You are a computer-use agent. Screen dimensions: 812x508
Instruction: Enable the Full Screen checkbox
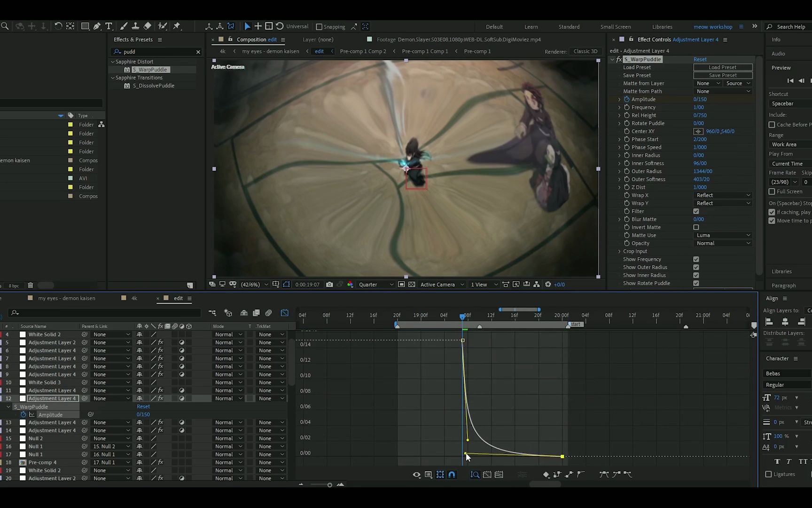772,191
